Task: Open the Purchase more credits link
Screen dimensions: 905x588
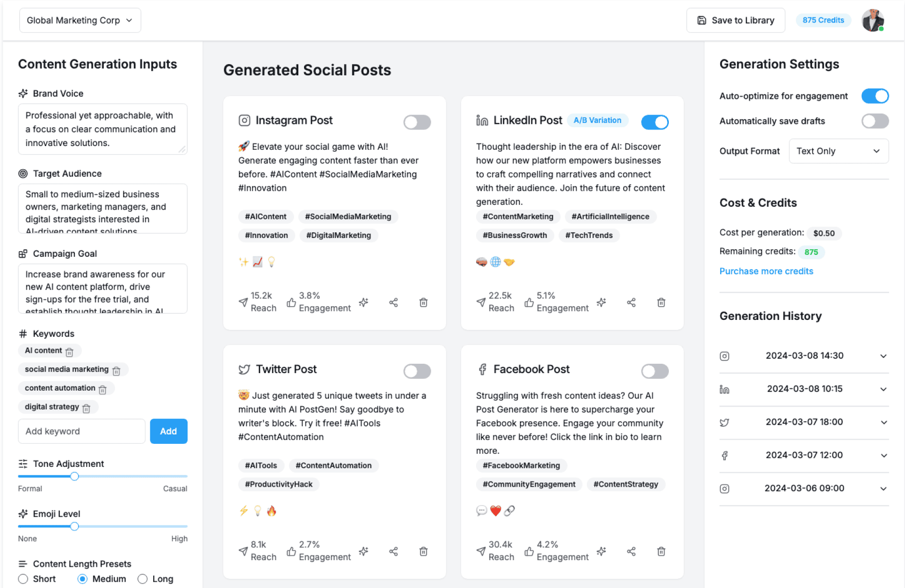Action: [766, 271]
